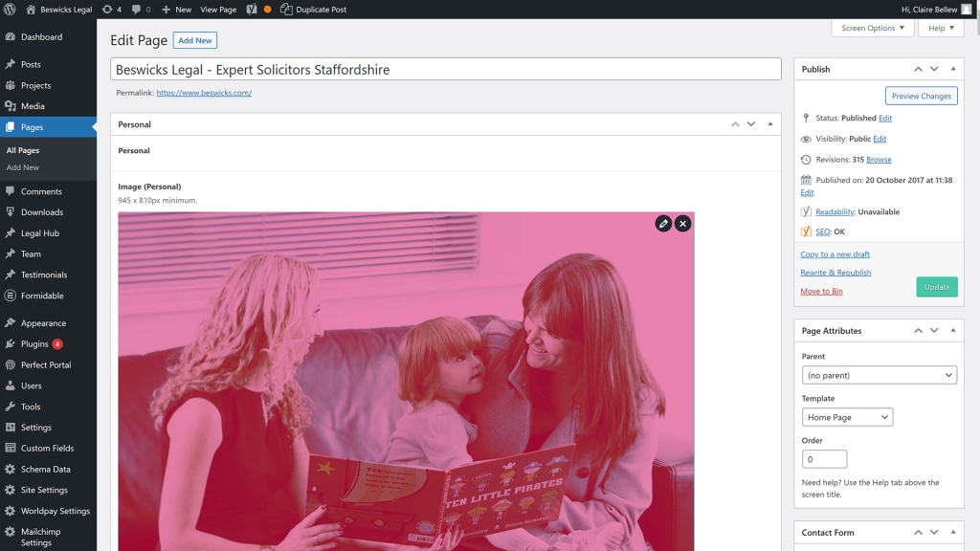
Task: Click the green Update button
Action: (936, 287)
